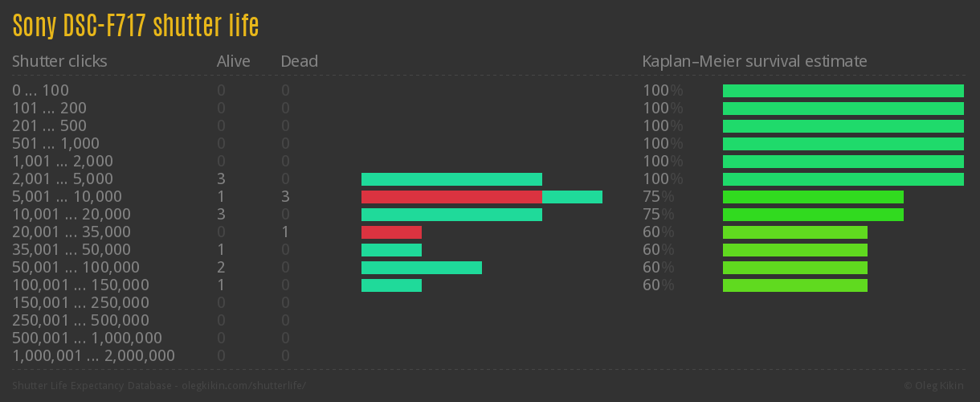Click the "Kaplan–Meier survival estimate" heading
Image resolution: width=980 pixels, height=402 pixels.
754,61
